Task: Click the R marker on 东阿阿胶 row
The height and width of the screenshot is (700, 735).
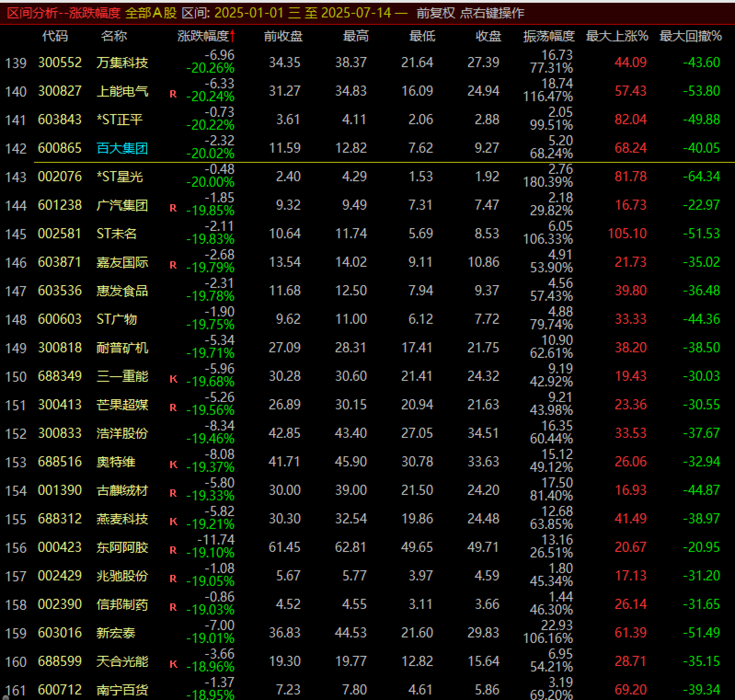Action: [x=173, y=550]
